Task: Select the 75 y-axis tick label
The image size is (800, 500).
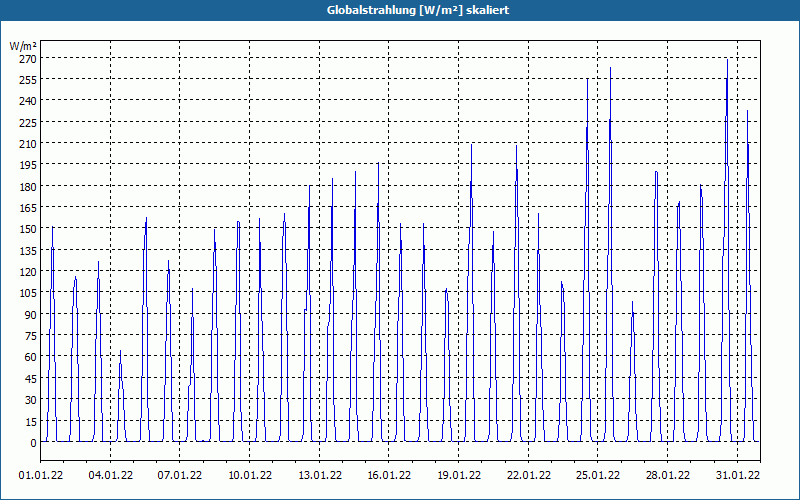Action: tap(31, 336)
